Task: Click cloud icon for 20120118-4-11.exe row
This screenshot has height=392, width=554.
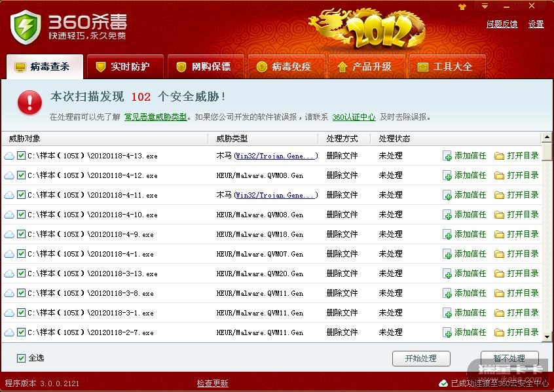Action: tap(9, 195)
